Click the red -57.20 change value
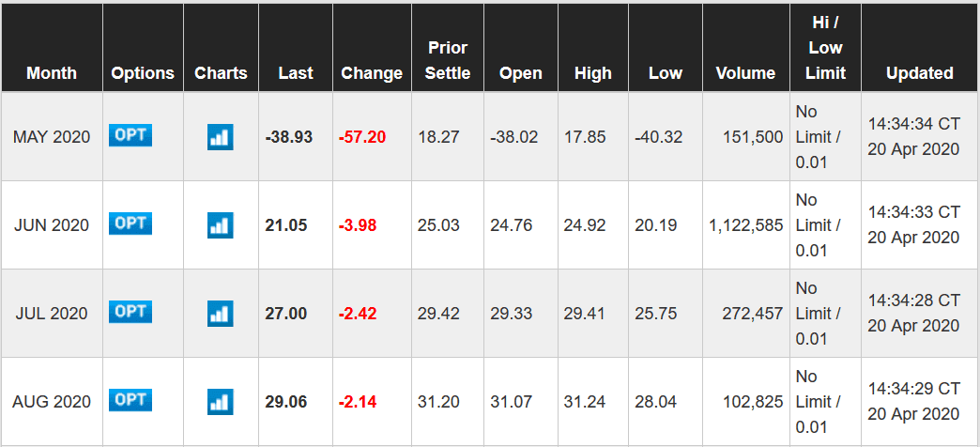The width and height of the screenshot is (980, 447). click(x=362, y=137)
